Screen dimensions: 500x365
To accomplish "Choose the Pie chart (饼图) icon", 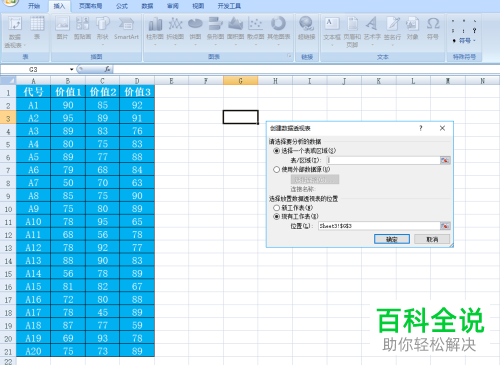I will pos(195,30).
